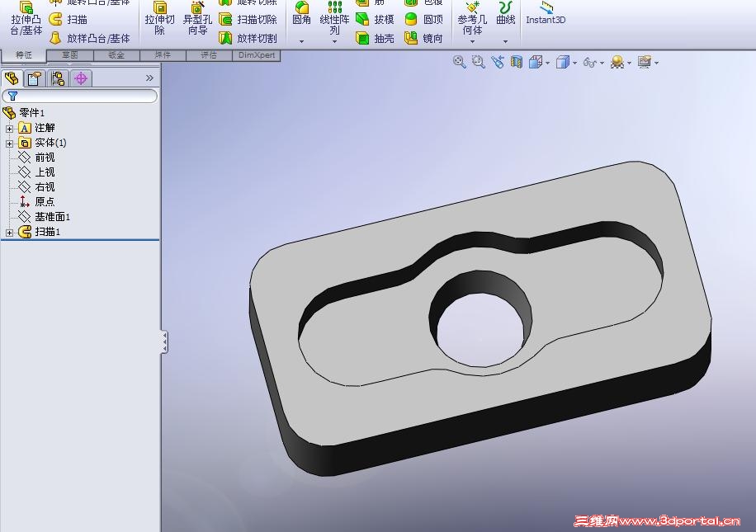Pick the 放样切割 lofted cut tool
756x532 pixels.
248,38
